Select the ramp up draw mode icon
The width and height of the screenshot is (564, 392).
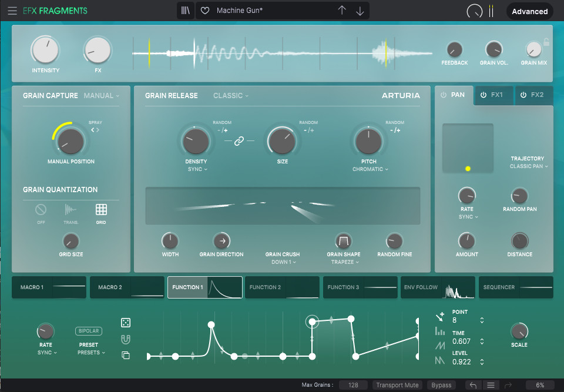pos(440,346)
